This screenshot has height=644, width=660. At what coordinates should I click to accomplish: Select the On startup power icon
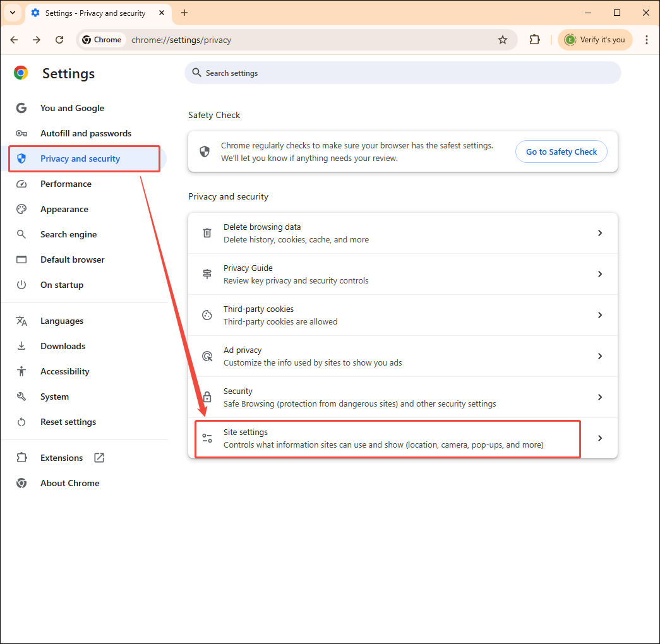click(21, 285)
